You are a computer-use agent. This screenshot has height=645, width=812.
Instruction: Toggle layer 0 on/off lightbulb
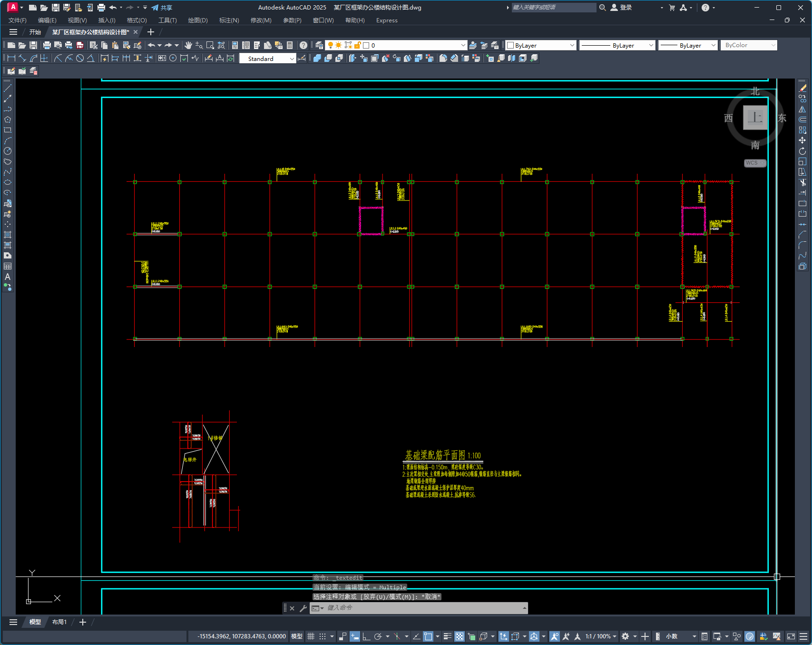(x=331, y=45)
